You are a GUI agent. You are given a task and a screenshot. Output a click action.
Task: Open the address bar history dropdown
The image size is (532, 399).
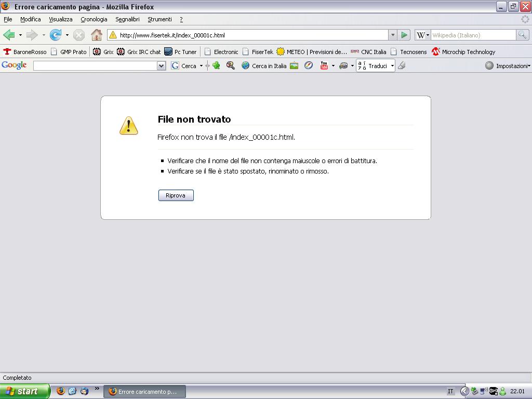point(392,35)
